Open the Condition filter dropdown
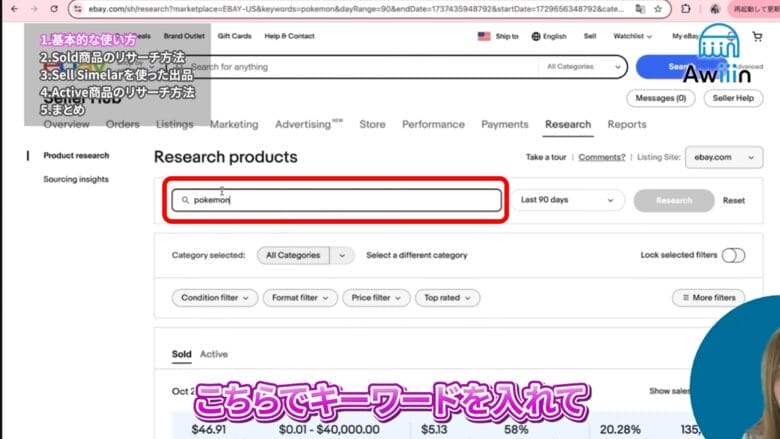Image resolution: width=780 pixels, height=439 pixels. 215,297
